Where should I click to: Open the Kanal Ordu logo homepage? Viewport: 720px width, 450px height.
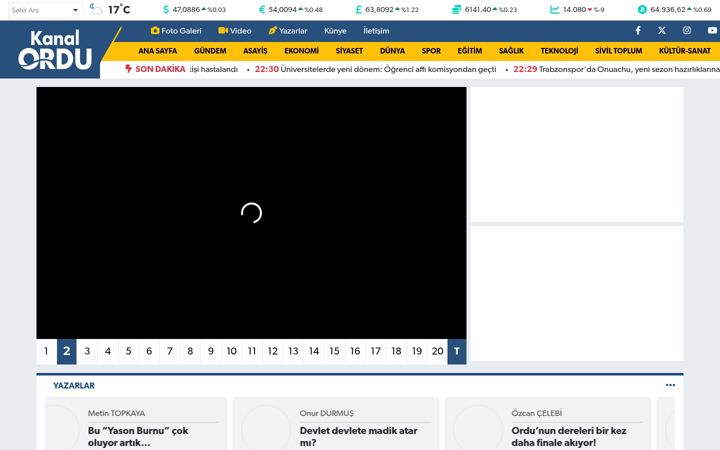pos(55,50)
